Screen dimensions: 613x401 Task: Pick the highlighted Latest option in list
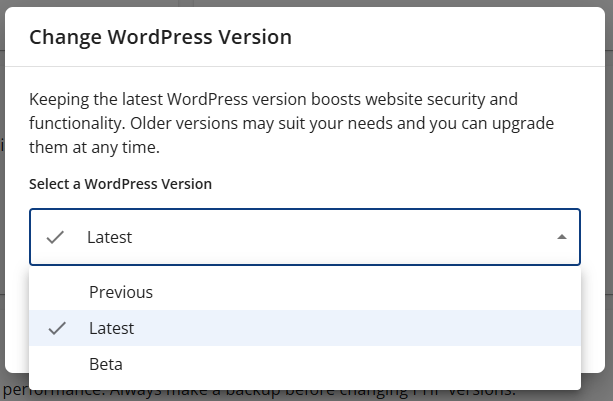pyautogui.click(x=300, y=328)
